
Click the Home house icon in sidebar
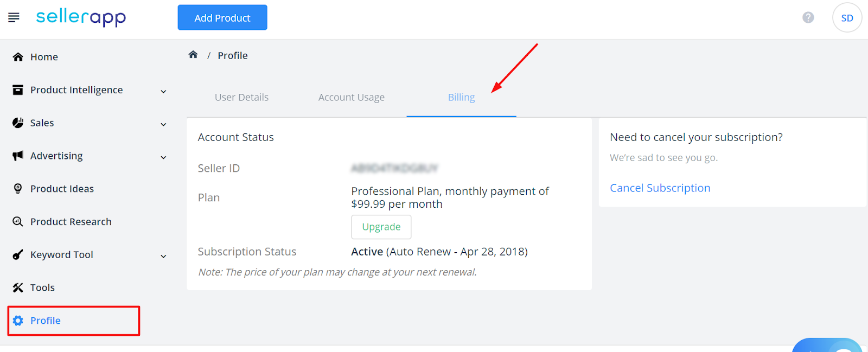[18, 57]
